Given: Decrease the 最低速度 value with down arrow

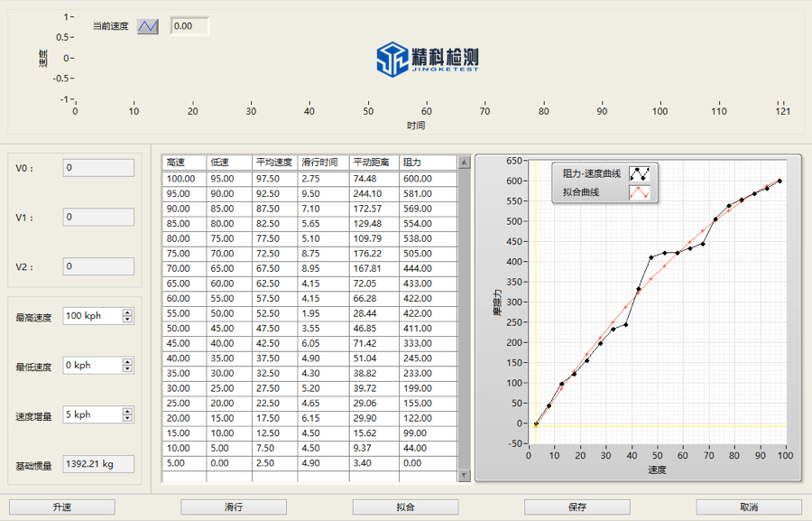Looking at the screenshot, I should [x=127, y=369].
